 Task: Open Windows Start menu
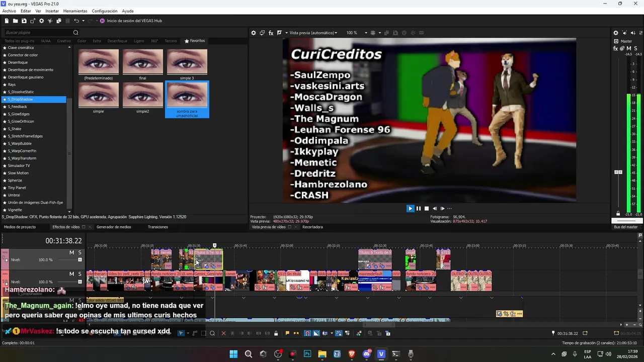click(233, 354)
